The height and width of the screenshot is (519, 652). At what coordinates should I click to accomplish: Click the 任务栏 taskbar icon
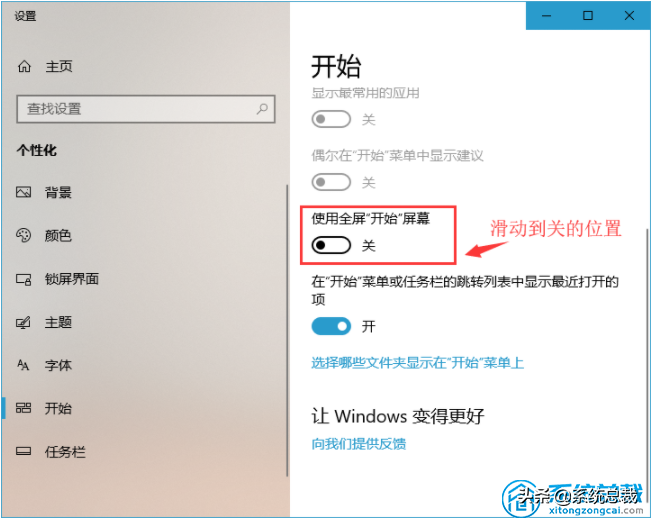pos(23,451)
